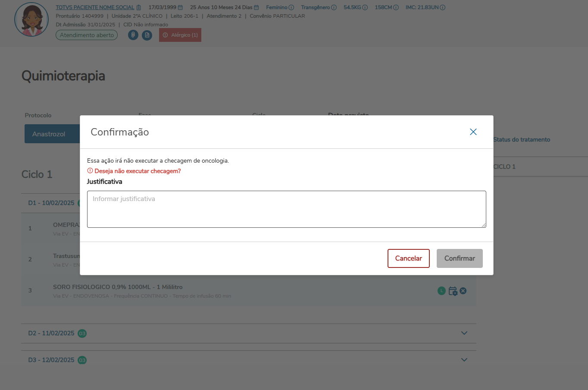
Task: Click the Justificativa text area
Action: [286, 209]
